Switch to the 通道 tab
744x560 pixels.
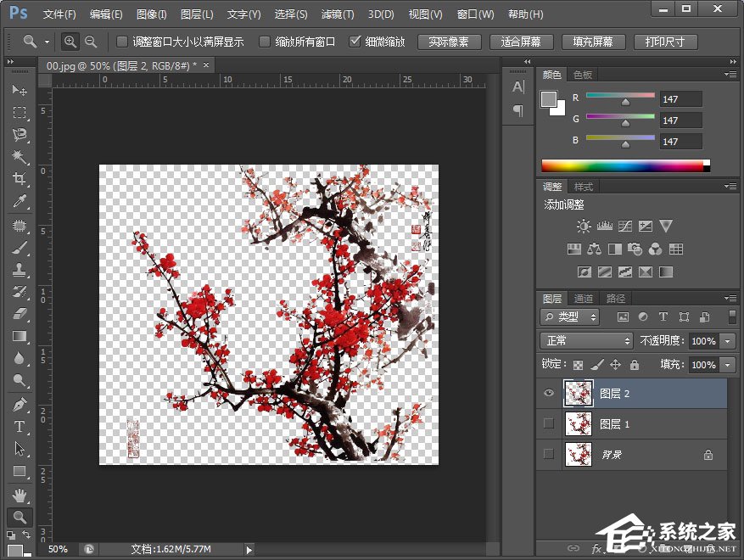point(584,299)
